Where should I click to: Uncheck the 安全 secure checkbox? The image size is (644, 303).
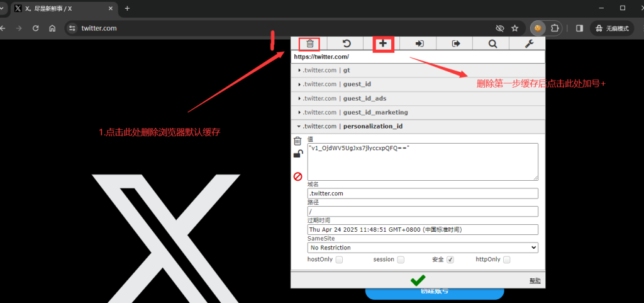450,260
